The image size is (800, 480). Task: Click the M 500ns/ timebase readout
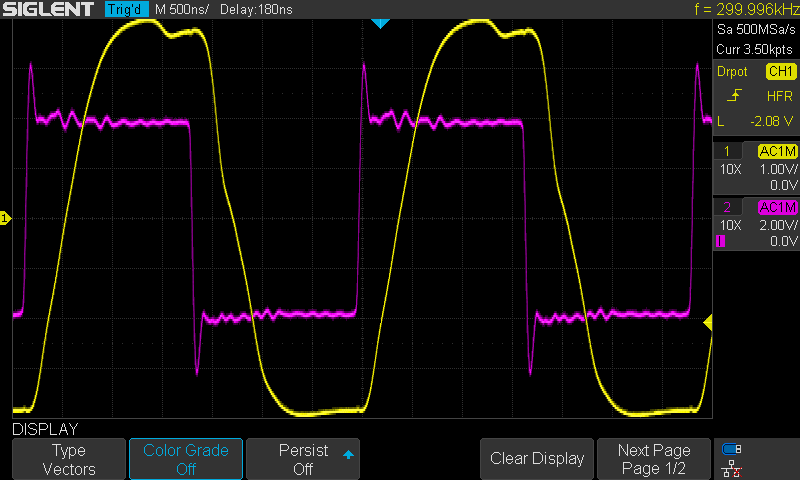[182, 9]
